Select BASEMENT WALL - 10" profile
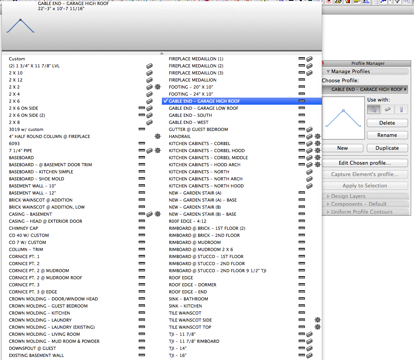 coord(32,186)
